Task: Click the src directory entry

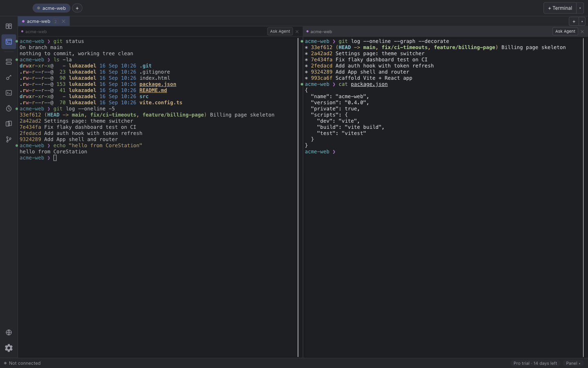Action: click(x=144, y=96)
